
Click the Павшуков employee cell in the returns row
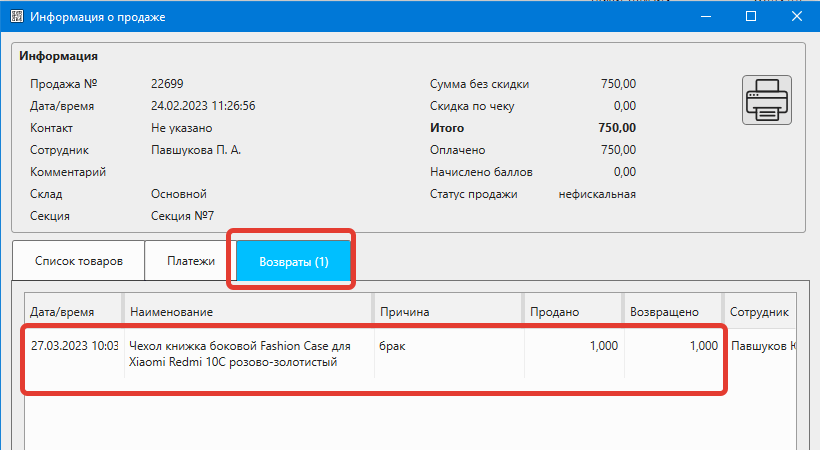pos(762,346)
